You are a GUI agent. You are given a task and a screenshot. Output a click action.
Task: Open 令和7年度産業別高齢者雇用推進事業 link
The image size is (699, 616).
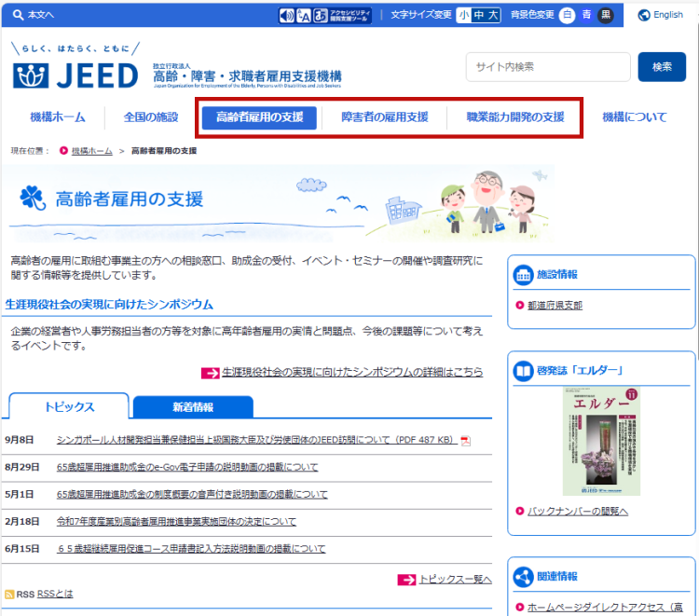pos(176,522)
